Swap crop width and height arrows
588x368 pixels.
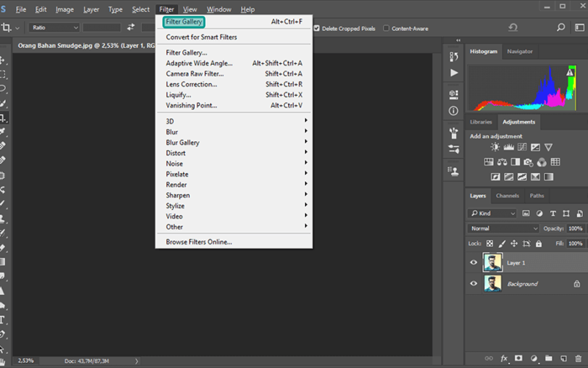[x=131, y=27]
